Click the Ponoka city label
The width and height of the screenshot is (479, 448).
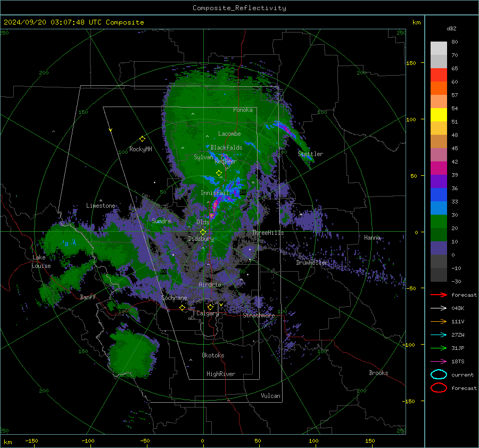(x=243, y=110)
